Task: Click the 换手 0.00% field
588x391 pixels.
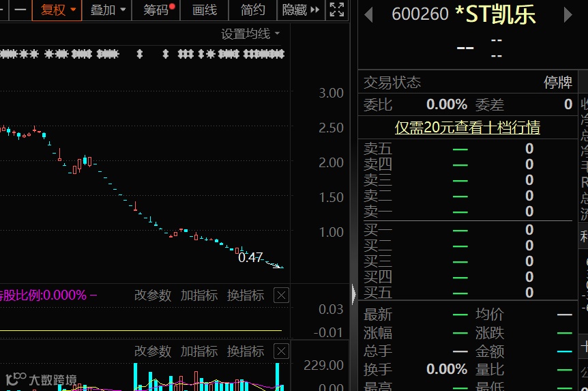Action: pyautogui.click(x=415, y=369)
